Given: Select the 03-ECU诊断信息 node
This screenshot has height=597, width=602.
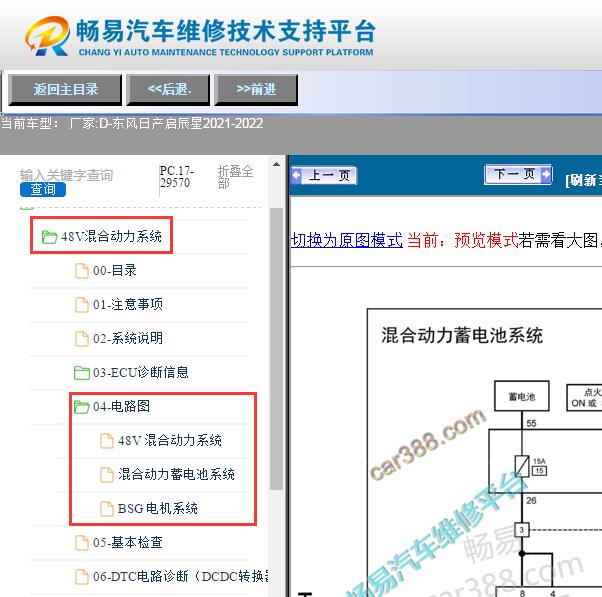Looking at the screenshot, I should click(x=141, y=372).
